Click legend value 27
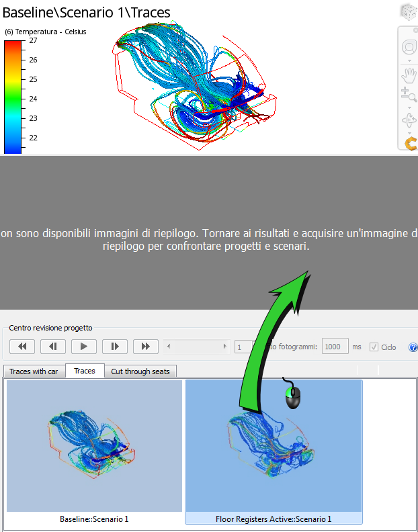The width and height of the screenshot is (418, 532). tap(33, 40)
